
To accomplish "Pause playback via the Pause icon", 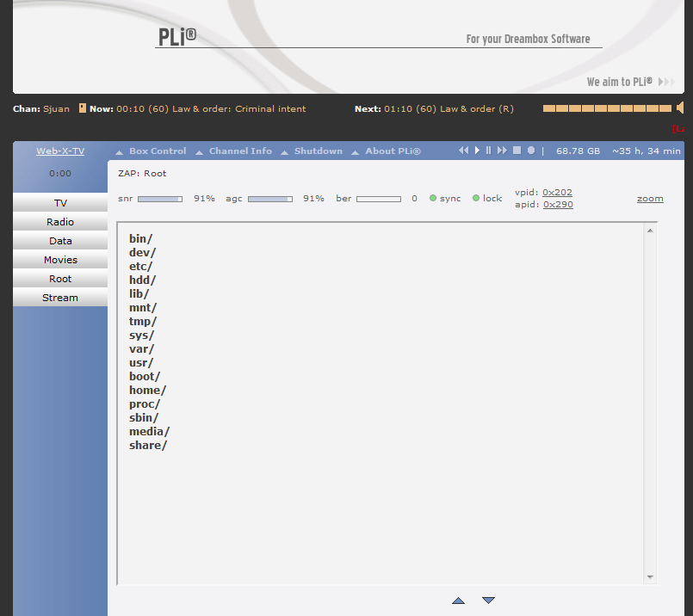I will point(488,151).
